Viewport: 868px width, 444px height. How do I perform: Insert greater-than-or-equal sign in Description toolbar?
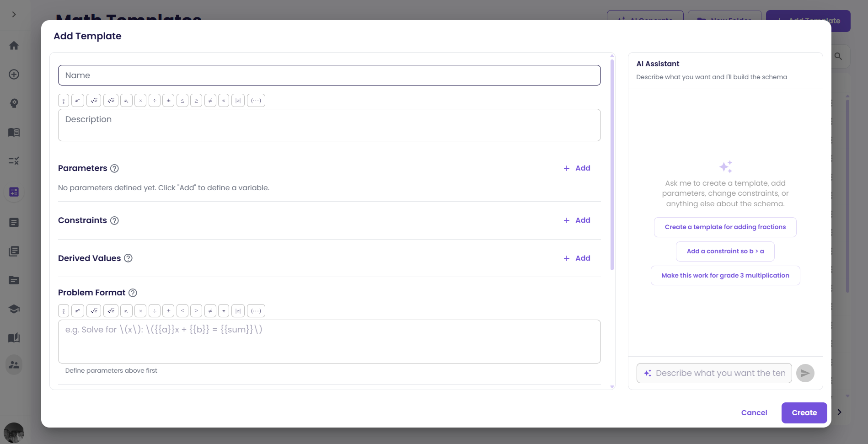[x=196, y=101]
